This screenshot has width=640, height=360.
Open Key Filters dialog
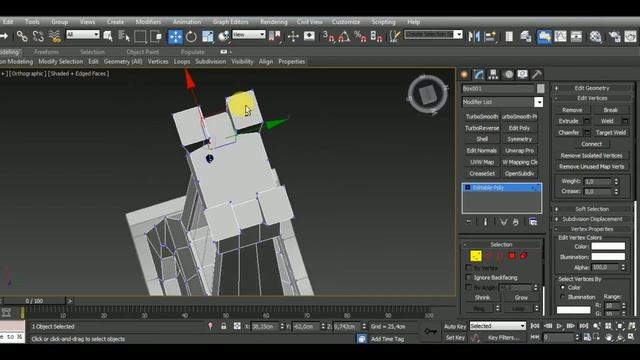coord(504,338)
